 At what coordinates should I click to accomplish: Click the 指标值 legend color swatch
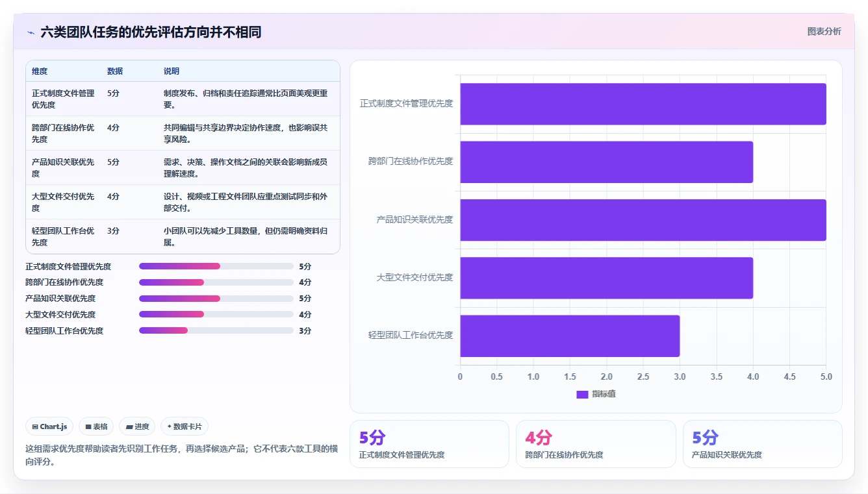pos(582,394)
